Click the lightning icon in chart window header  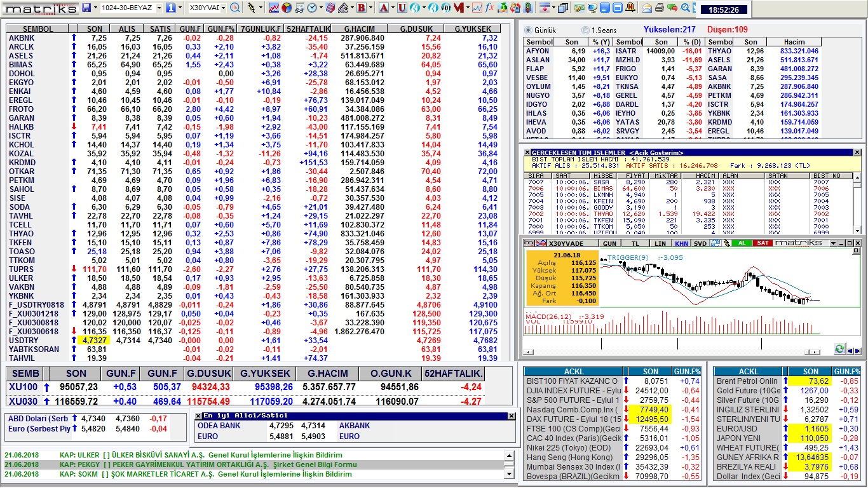(726, 243)
